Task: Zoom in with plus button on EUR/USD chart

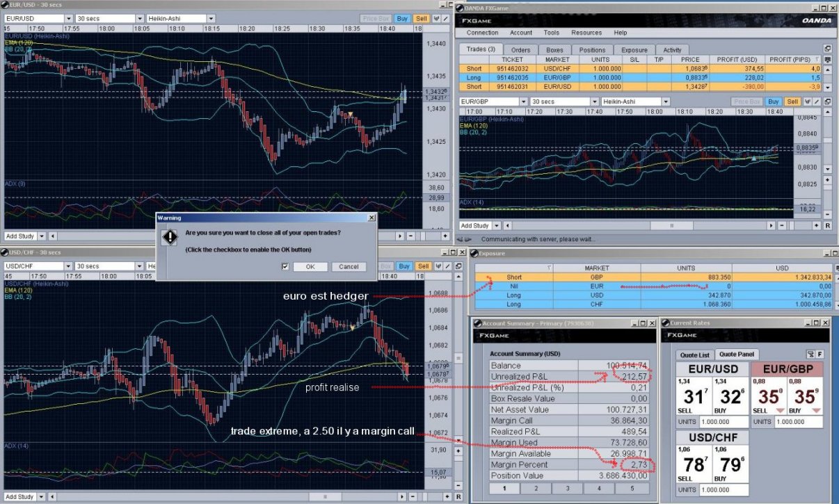Action: [445, 236]
